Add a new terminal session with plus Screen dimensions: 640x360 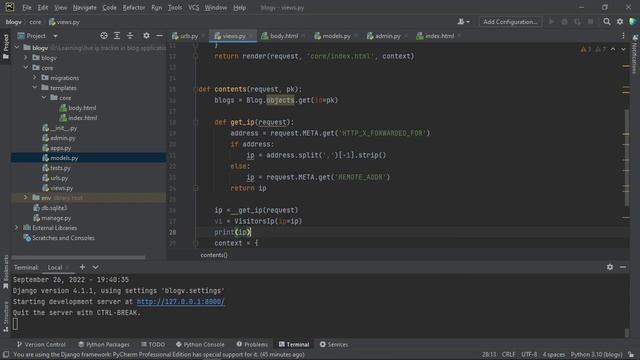[82, 267]
